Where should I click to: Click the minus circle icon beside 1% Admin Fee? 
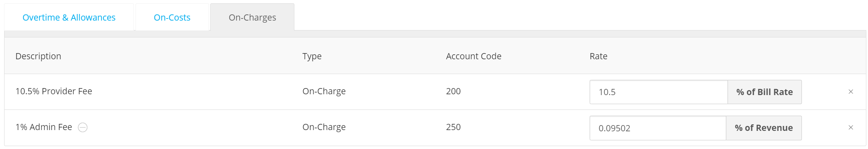pos(83,128)
